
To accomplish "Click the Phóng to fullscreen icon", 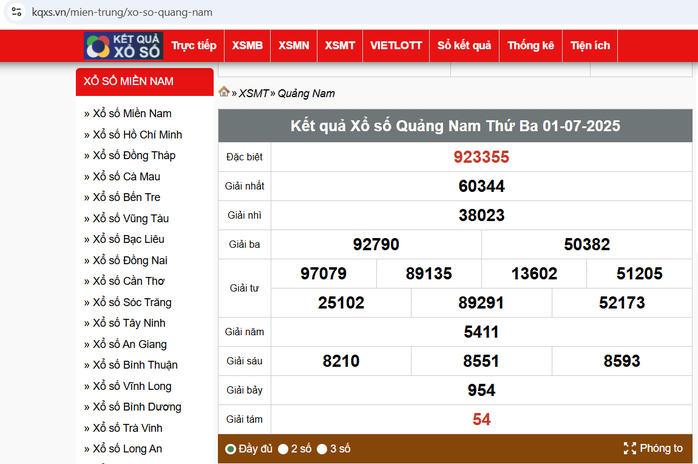I will 629,449.
